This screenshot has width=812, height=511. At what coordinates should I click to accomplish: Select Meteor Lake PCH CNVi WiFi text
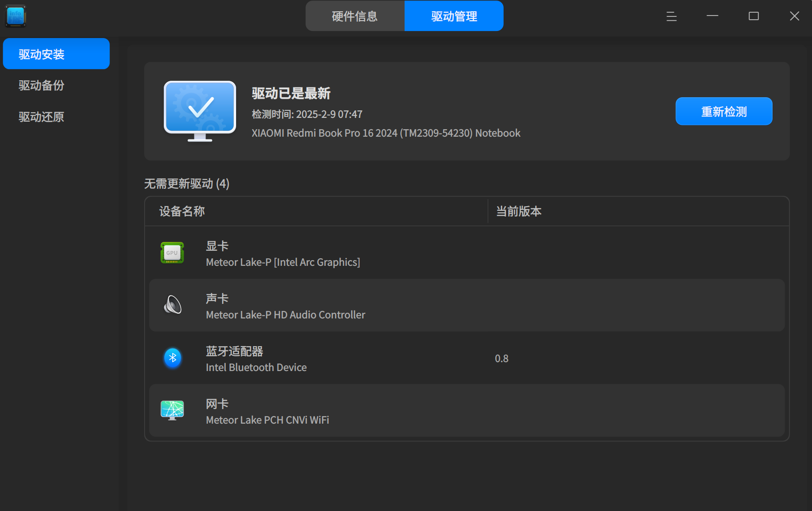click(x=268, y=420)
